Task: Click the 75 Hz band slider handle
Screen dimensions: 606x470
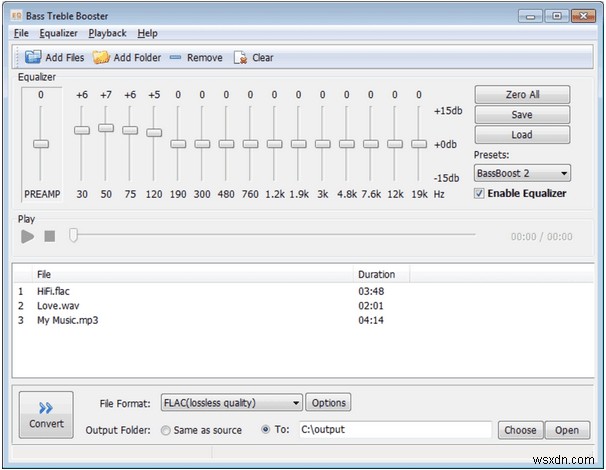Action: point(130,130)
